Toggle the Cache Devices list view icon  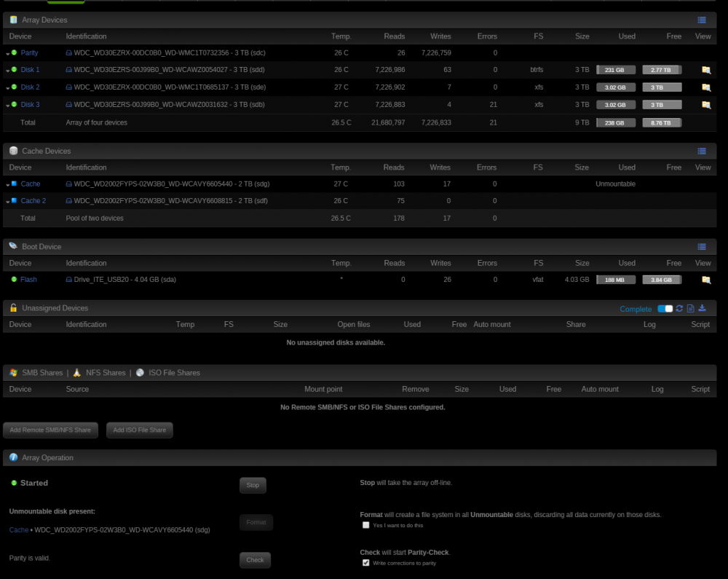click(x=702, y=151)
